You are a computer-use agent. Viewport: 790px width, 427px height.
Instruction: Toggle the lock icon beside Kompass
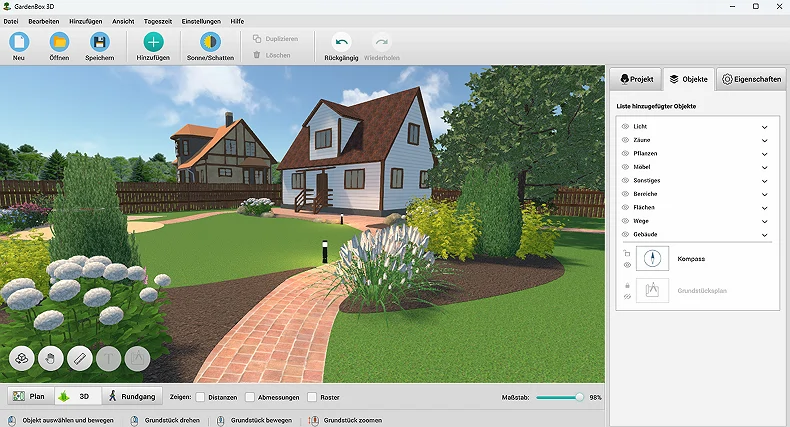pos(627,253)
